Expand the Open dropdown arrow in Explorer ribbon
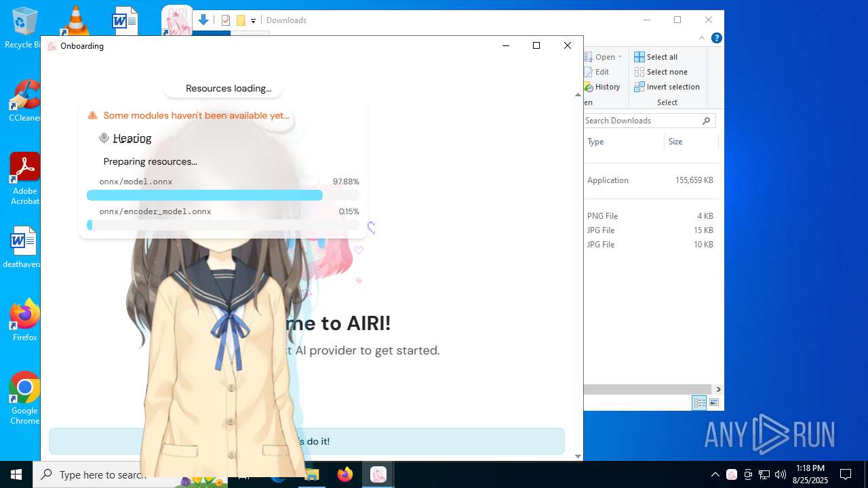 (x=620, y=57)
